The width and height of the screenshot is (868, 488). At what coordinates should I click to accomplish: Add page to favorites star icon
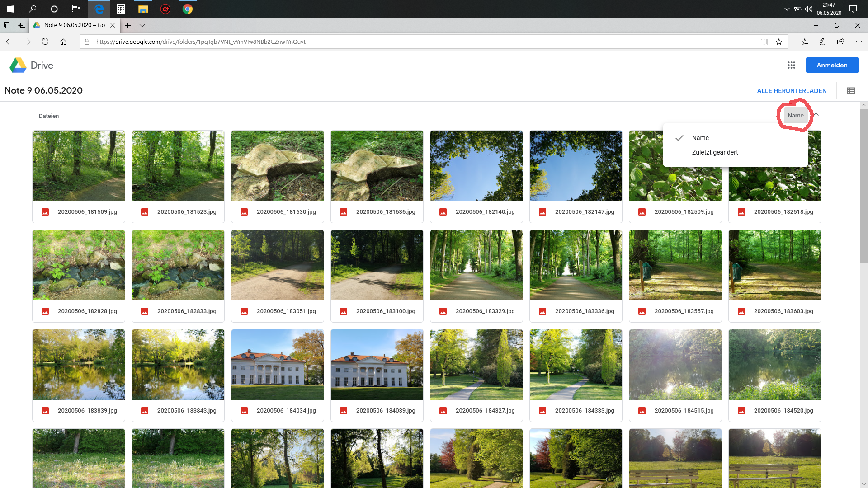[x=779, y=42]
